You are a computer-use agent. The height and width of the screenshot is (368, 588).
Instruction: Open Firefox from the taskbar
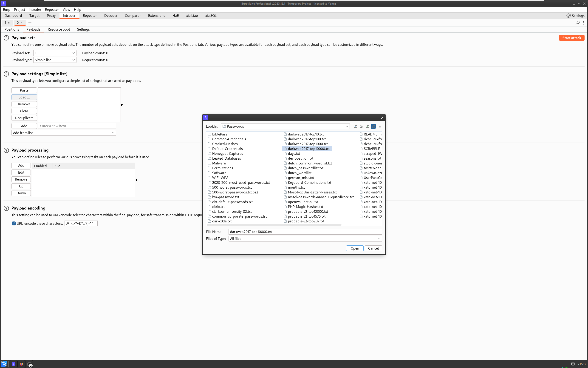pos(21,364)
